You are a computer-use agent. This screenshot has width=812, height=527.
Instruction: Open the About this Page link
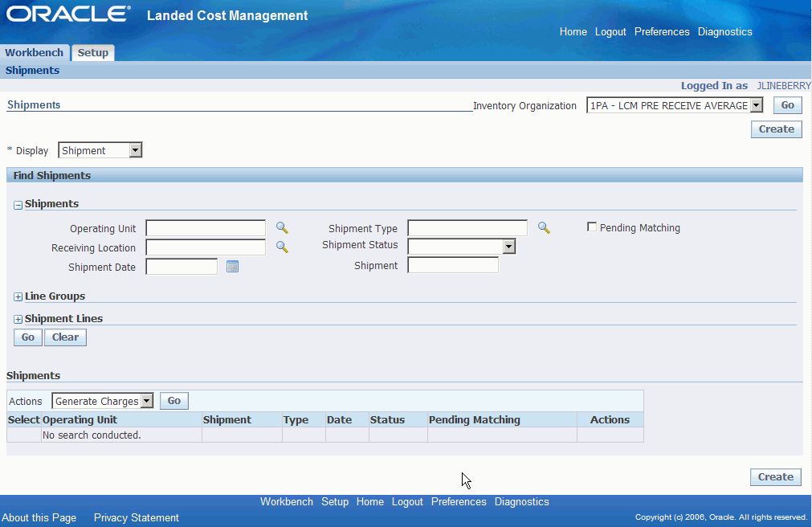39,517
